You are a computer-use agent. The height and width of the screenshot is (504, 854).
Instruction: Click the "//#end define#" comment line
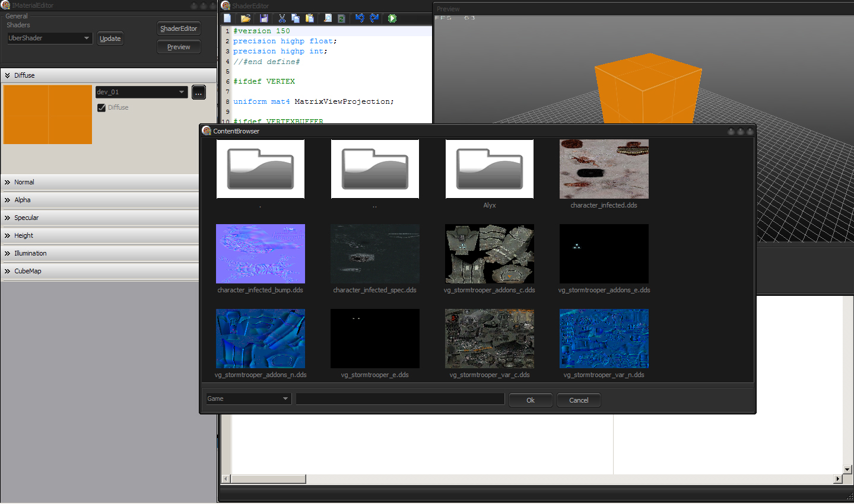tap(266, 62)
